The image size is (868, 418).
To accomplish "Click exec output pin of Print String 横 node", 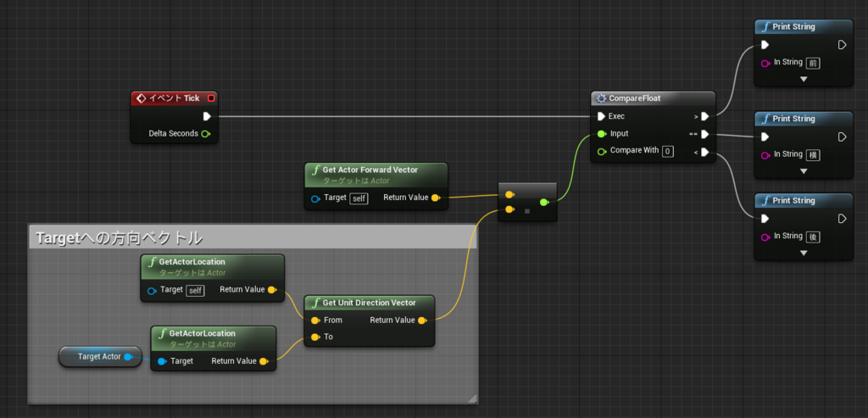I will pyautogui.click(x=842, y=137).
